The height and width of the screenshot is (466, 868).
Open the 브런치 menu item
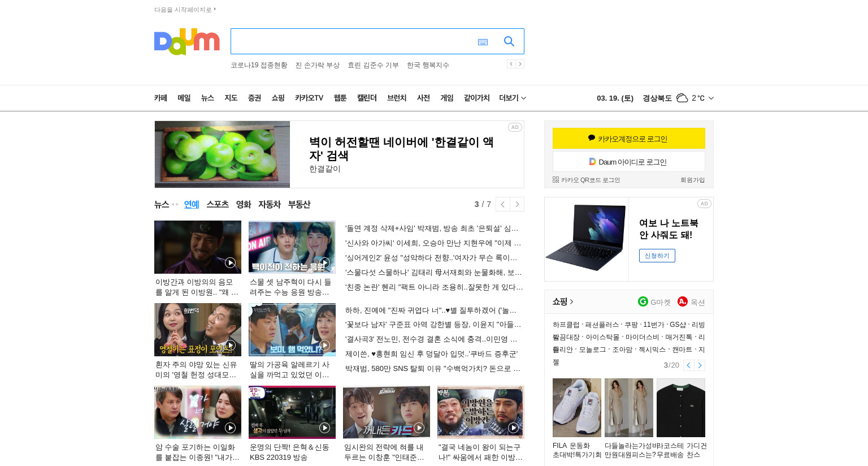pos(397,98)
